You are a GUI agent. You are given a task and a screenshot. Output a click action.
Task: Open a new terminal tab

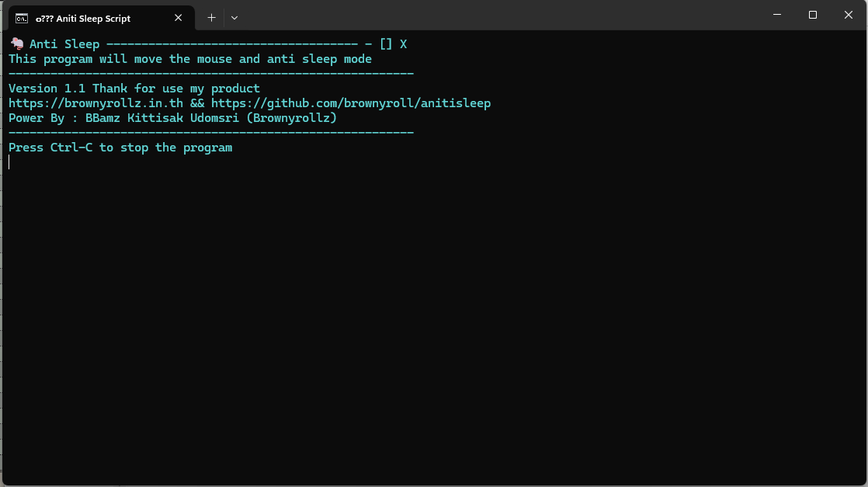click(211, 17)
